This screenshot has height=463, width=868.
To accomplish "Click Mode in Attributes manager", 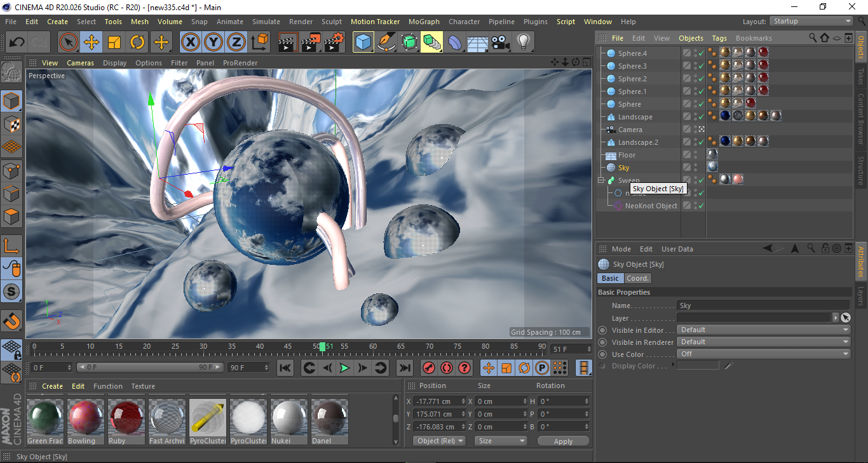I will tap(621, 249).
